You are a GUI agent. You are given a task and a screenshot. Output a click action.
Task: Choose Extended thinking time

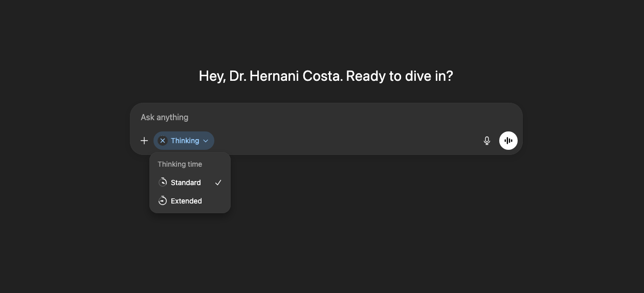point(186,201)
